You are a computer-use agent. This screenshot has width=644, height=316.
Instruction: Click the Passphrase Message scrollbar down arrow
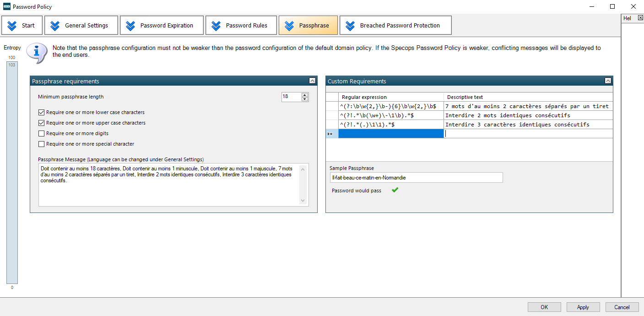pyautogui.click(x=303, y=201)
